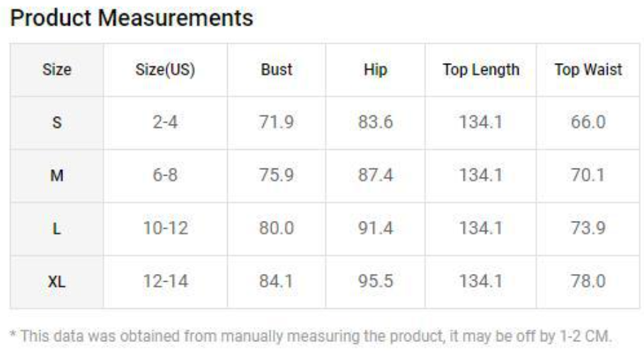Click the M size row label
644x354 pixels.
click(57, 176)
